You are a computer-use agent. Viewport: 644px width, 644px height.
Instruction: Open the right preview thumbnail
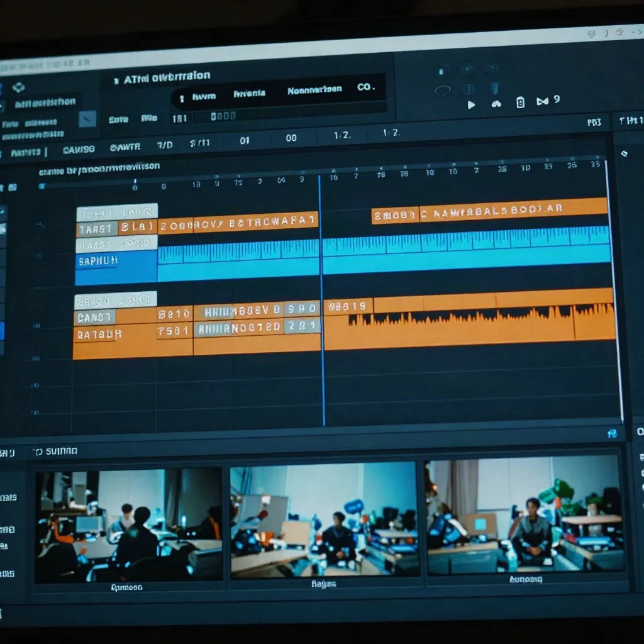tap(526, 514)
